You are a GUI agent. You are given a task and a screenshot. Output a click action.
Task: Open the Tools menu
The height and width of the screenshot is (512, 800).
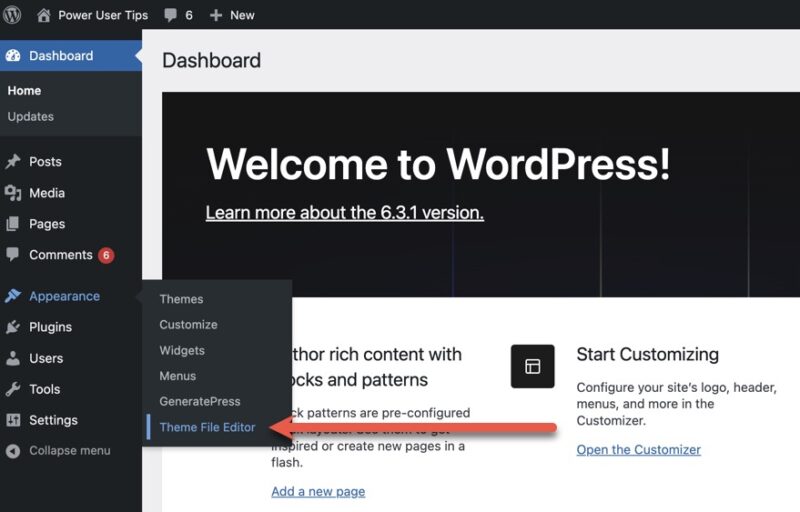point(44,389)
